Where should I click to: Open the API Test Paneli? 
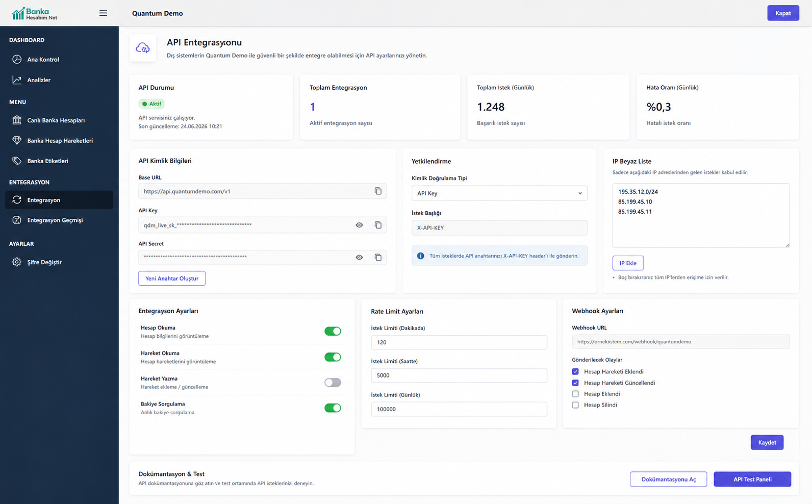pos(752,479)
